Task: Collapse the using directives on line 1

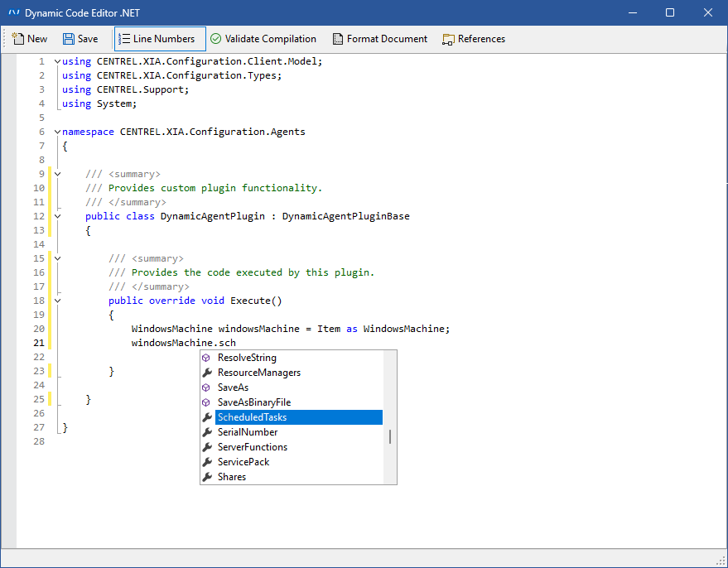Action: [57, 61]
